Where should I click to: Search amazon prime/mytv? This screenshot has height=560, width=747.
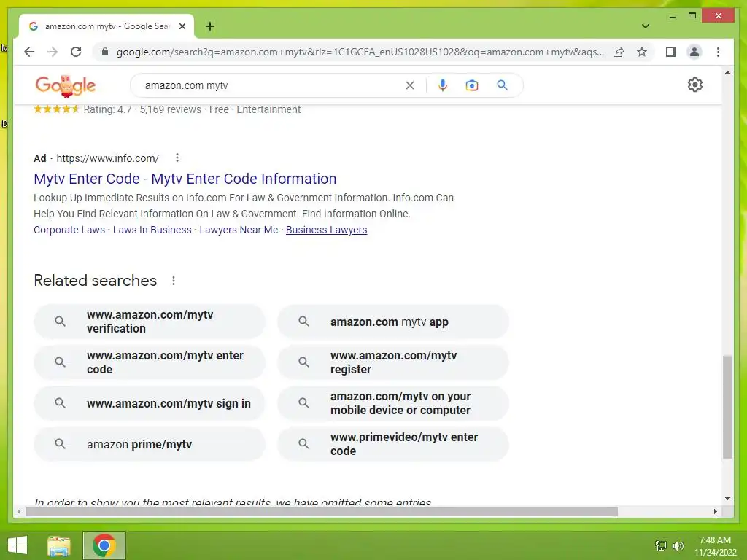click(x=149, y=444)
